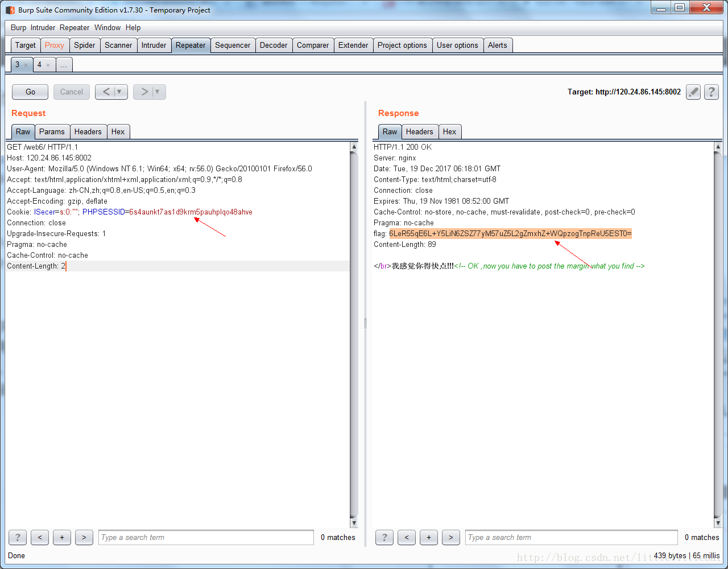Switch to the Proxy tool tab
Viewport: 728px width, 569px height.
[55, 45]
